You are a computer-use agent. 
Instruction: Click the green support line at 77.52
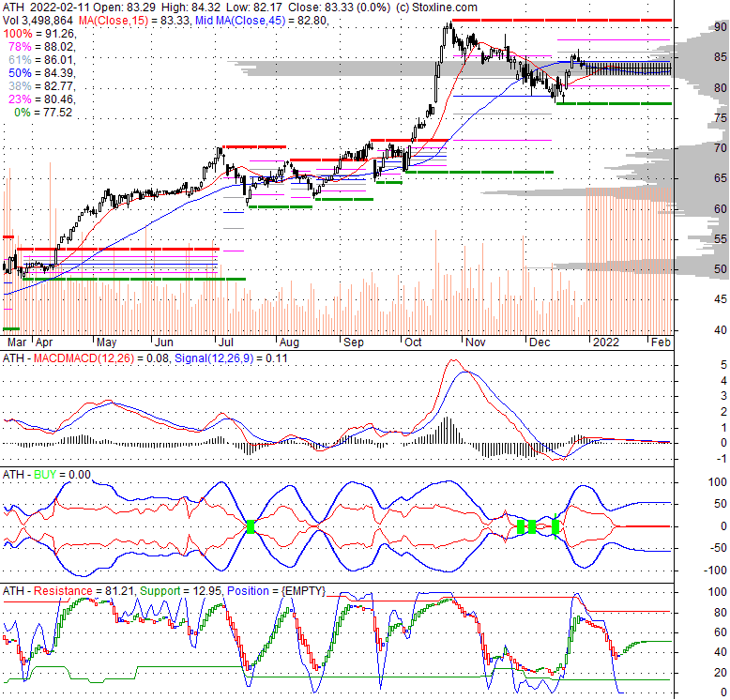pos(614,103)
